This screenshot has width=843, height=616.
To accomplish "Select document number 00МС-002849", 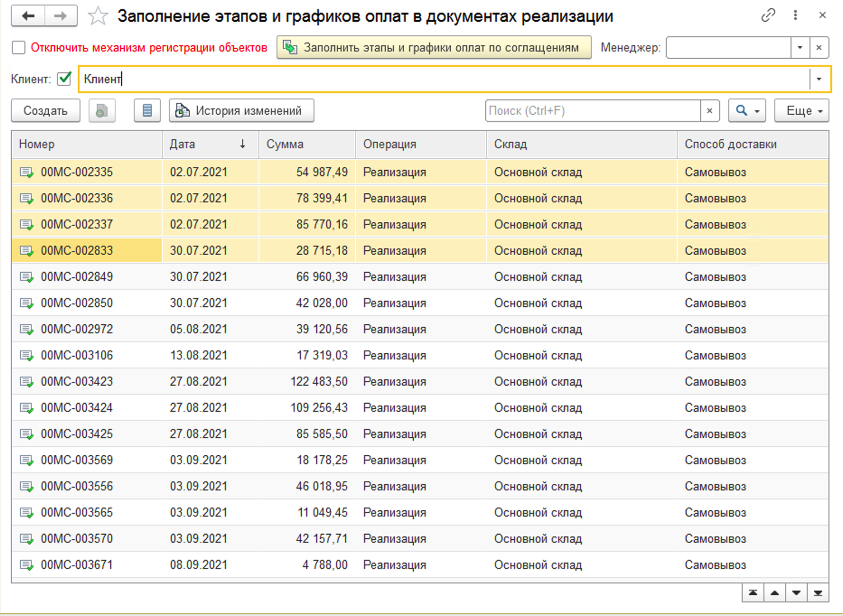I will click(x=77, y=277).
